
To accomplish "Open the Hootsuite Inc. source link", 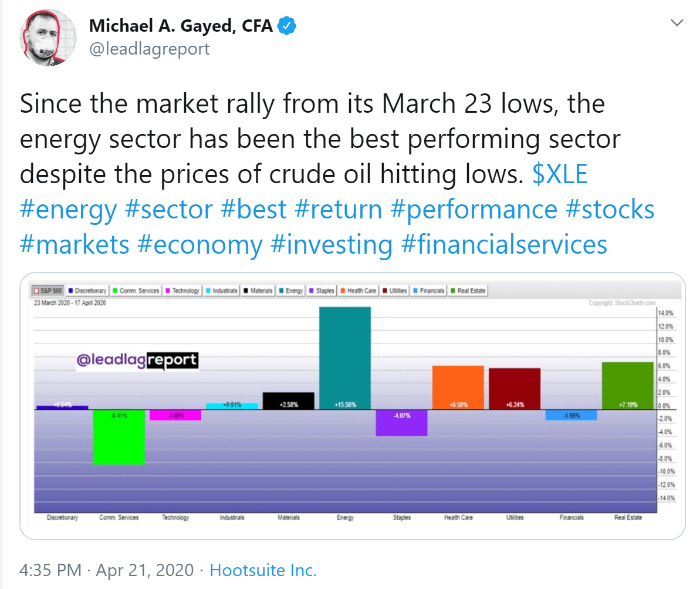I will pos(263,570).
